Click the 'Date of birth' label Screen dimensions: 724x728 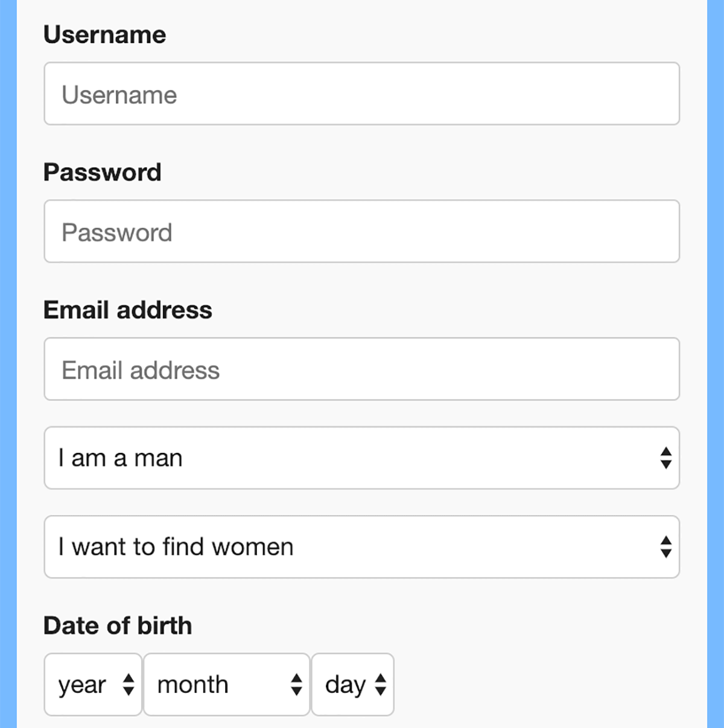pos(118,625)
